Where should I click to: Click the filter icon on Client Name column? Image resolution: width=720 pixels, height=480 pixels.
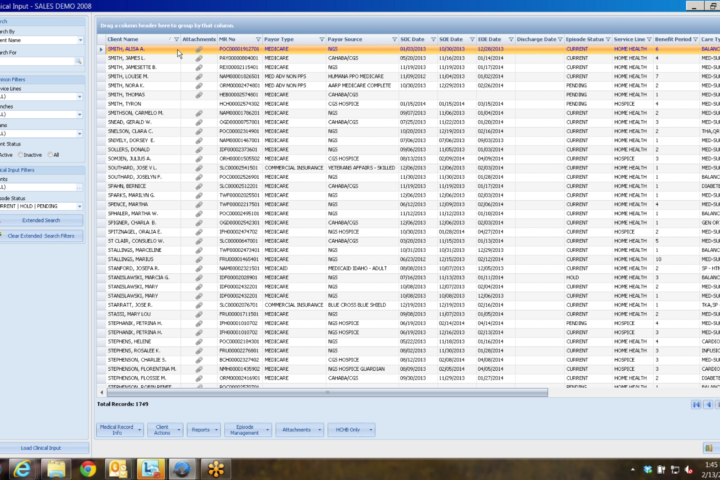(174, 39)
